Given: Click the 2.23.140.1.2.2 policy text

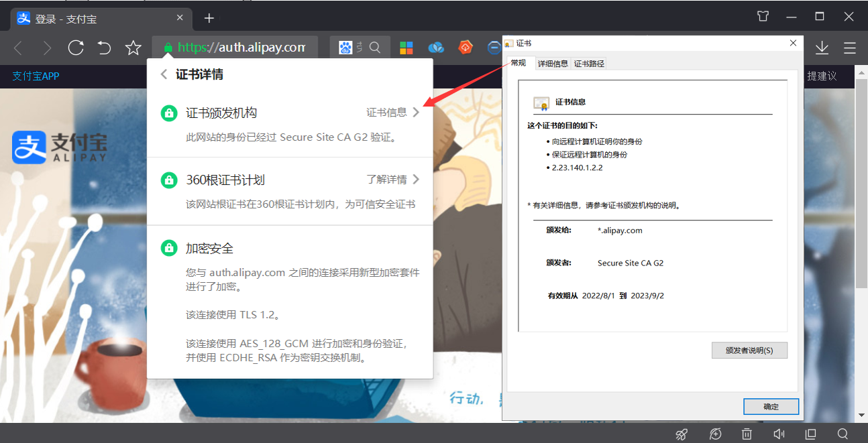Looking at the screenshot, I should click(x=577, y=168).
